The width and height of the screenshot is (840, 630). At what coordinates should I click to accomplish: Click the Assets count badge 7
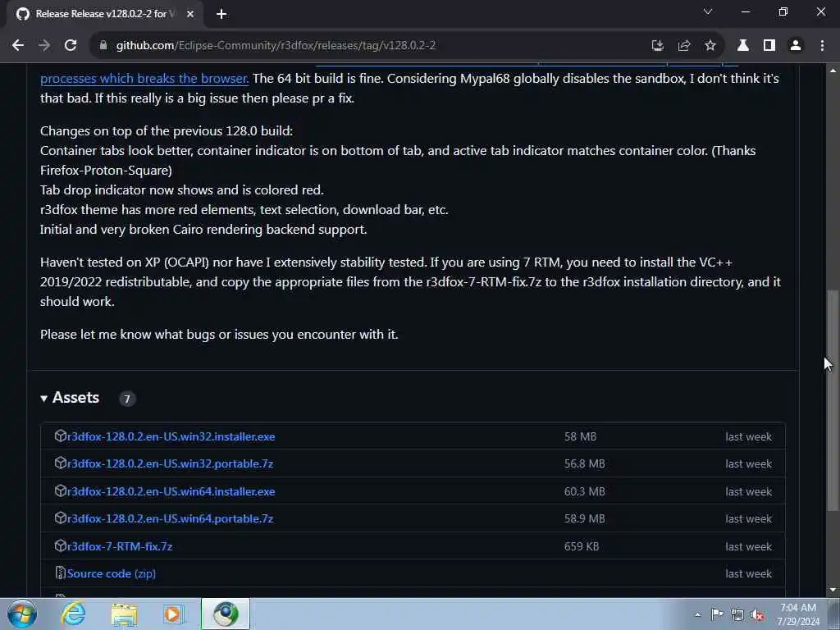127,399
